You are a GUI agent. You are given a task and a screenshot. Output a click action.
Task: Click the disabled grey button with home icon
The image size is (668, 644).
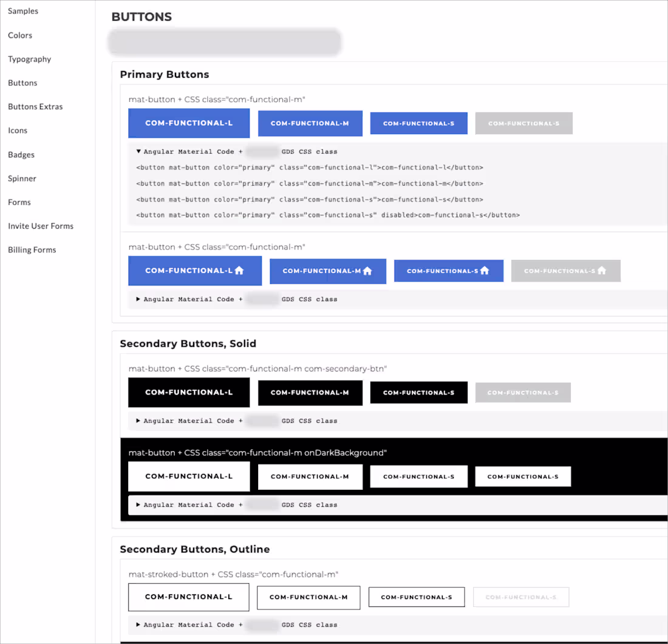[565, 271]
